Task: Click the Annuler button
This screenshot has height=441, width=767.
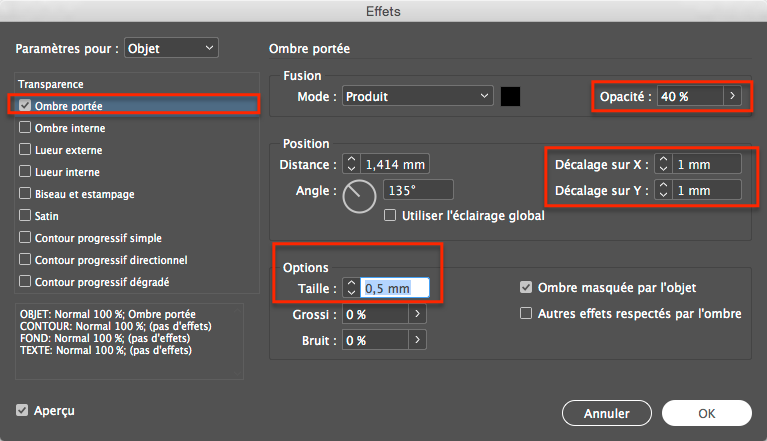Action: pos(607,413)
